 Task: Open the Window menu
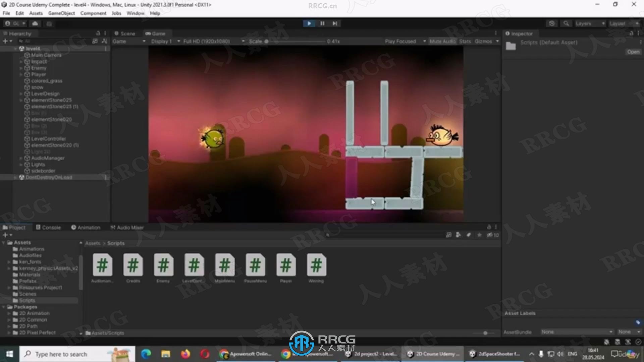click(135, 13)
